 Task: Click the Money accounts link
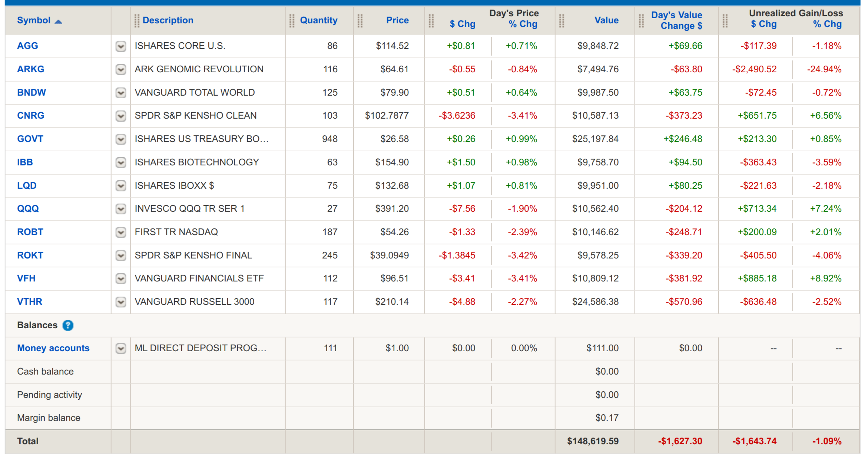click(x=53, y=348)
